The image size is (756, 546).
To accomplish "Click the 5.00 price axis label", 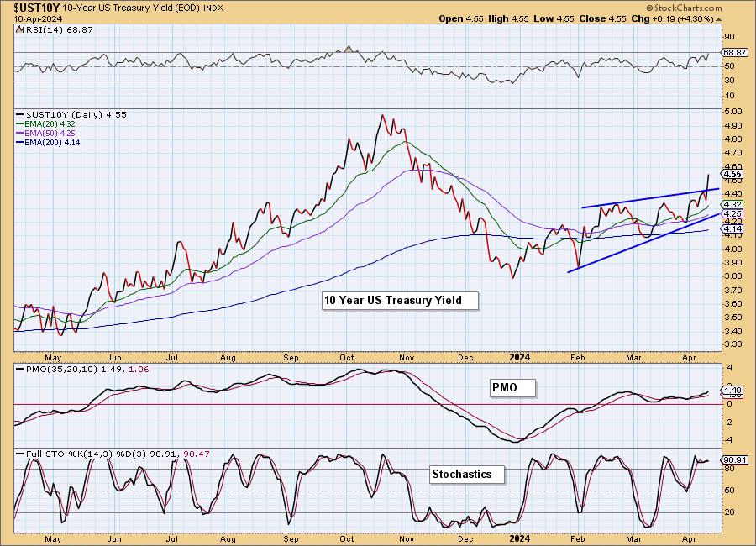I will pos(733,112).
